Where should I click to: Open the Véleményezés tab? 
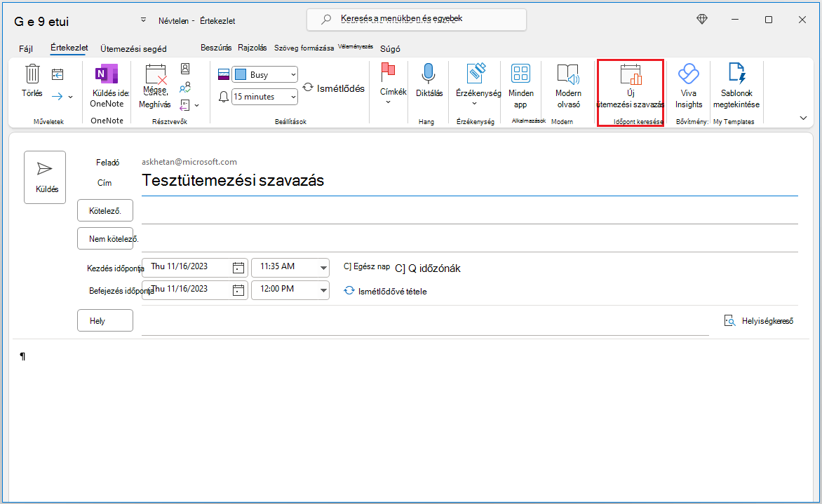pos(356,47)
